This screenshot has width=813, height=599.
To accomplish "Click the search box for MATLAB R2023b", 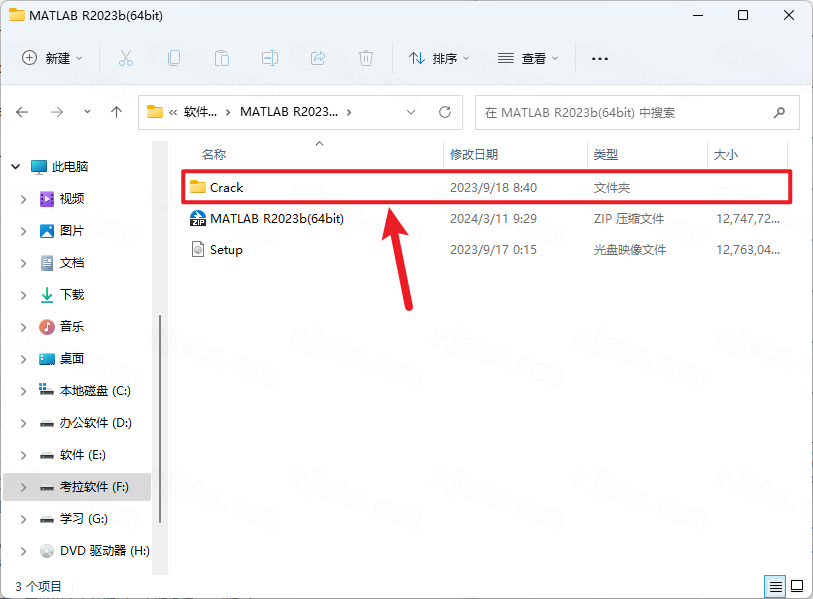I will pos(625,113).
